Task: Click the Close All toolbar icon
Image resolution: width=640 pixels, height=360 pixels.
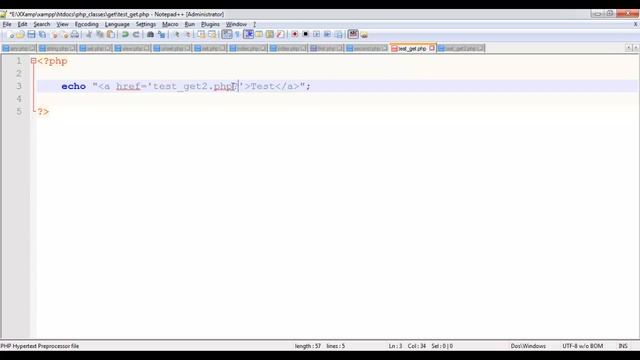Action: pos(65,35)
